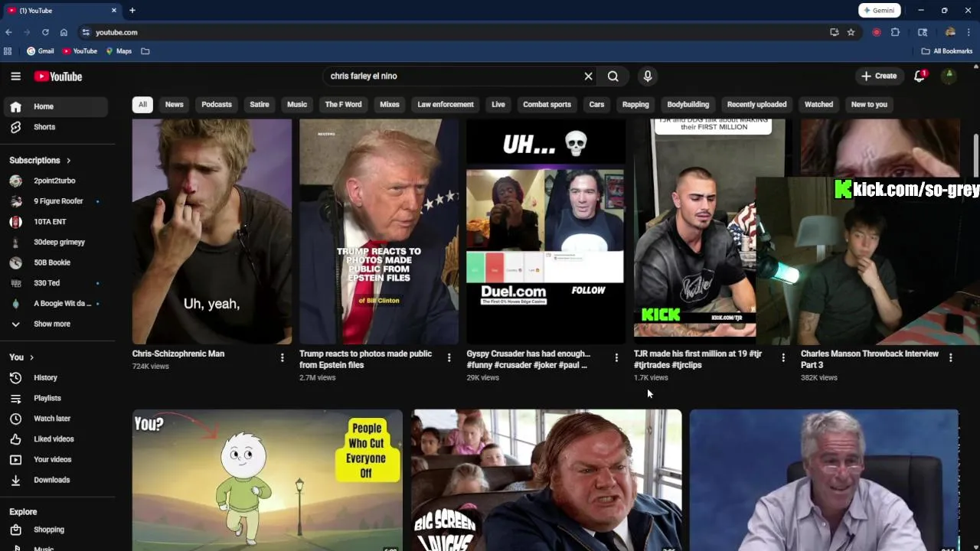The height and width of the screenshot is (551, 980).
Task: Open the notifications bell
Action: pos(920,76)
